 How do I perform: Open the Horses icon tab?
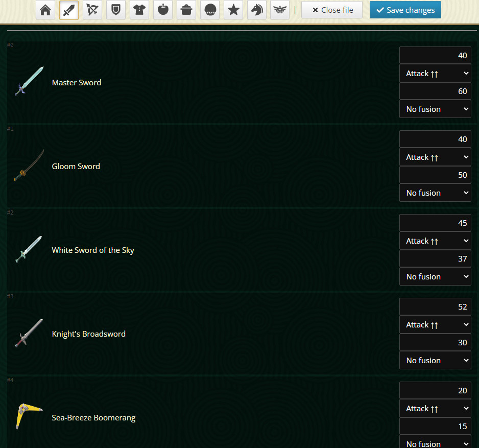click(256, 10)
